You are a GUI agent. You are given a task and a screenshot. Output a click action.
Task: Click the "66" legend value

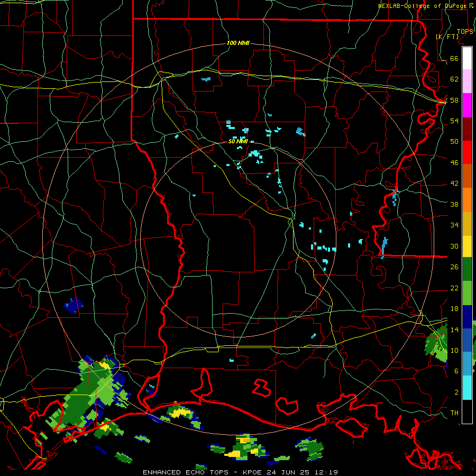tap(454, 58)
